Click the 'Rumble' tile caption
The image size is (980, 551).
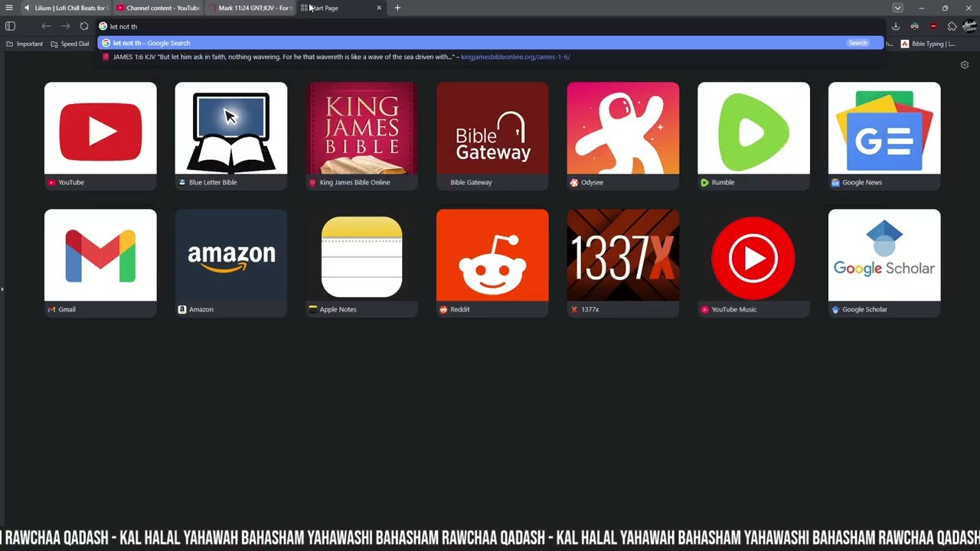pos(723,182)
